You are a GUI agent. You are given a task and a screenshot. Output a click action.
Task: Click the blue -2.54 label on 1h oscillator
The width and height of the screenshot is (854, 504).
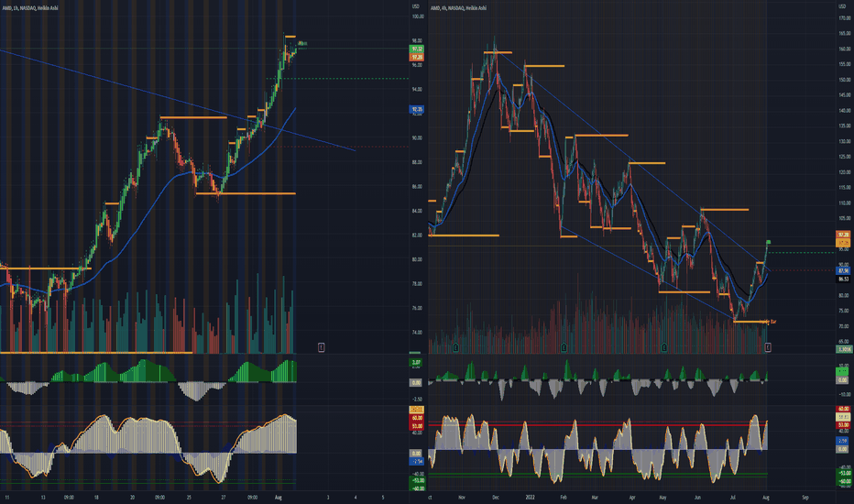click(417, 462)
